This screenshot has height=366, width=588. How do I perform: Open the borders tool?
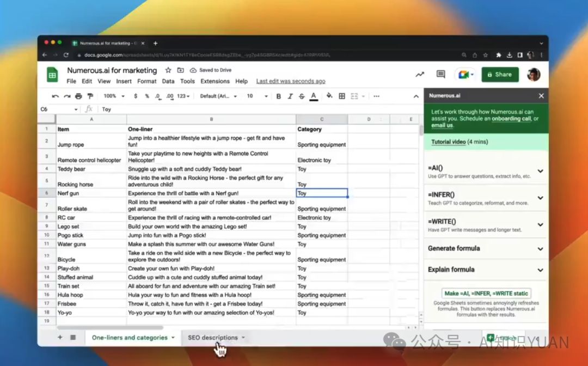click(x=341, y=96)
